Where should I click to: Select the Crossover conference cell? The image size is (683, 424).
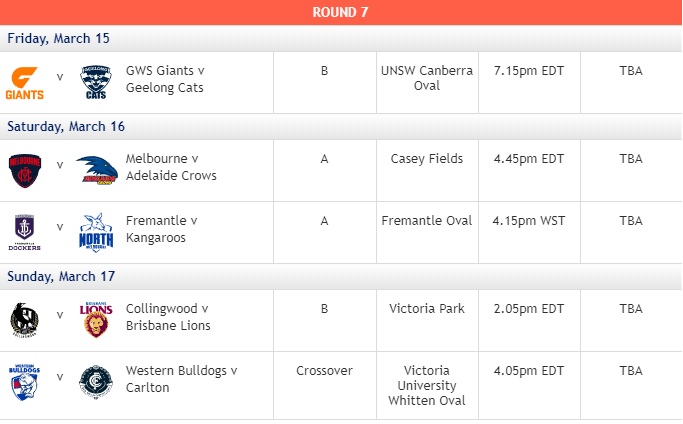pos(325,386)
